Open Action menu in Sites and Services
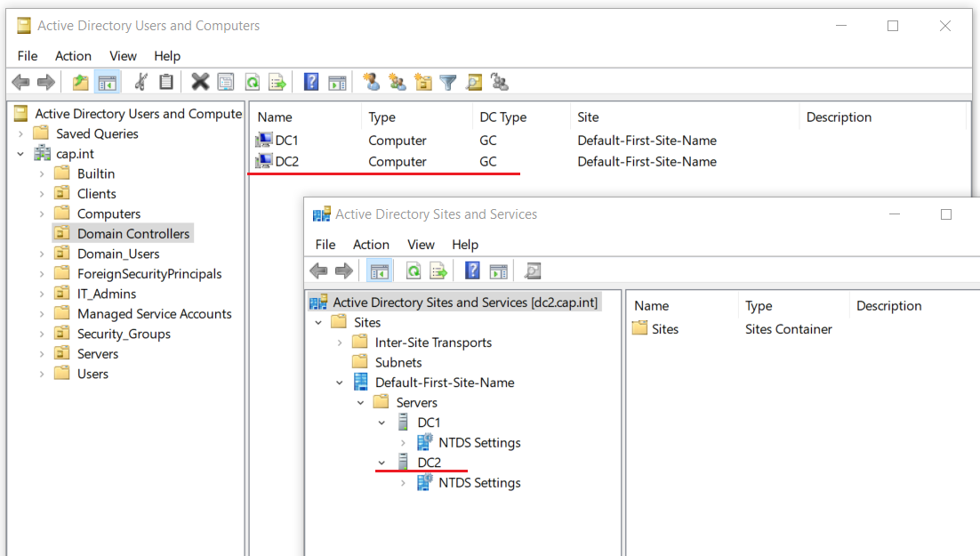980x556 pixels. click(x=371, y=245)
